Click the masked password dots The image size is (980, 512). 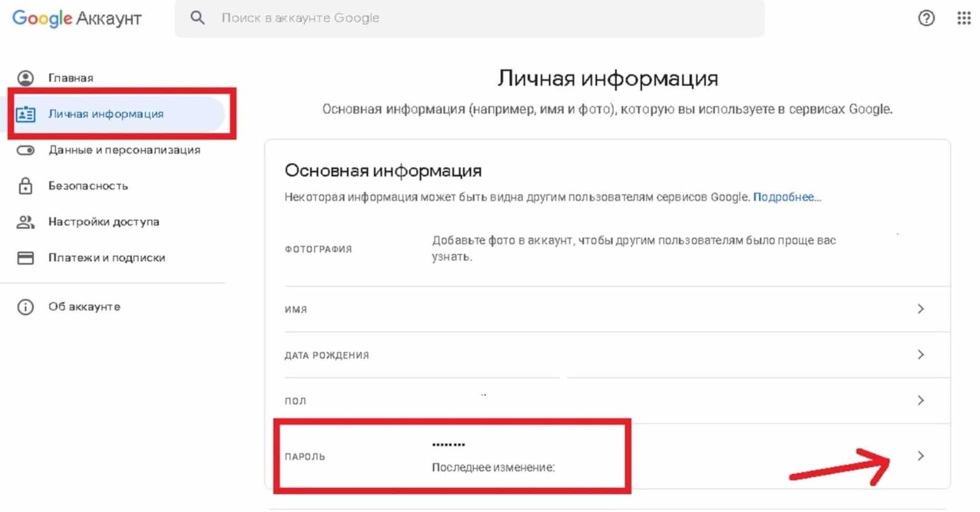[448, 444]
